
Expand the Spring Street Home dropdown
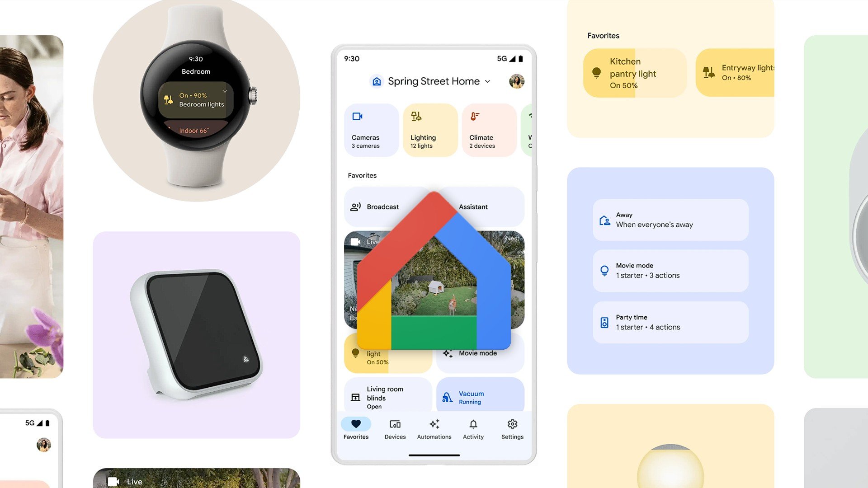coord(489,80)
